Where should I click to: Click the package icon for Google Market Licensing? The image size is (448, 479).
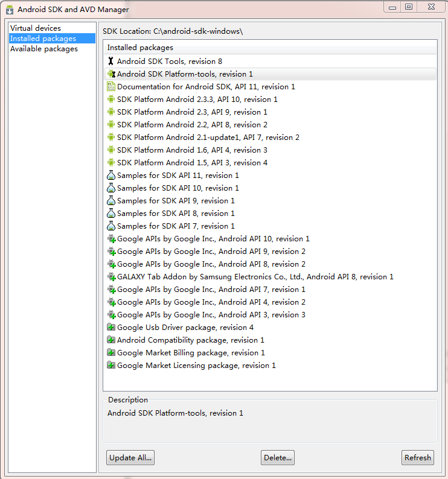[x=111, y=366]
